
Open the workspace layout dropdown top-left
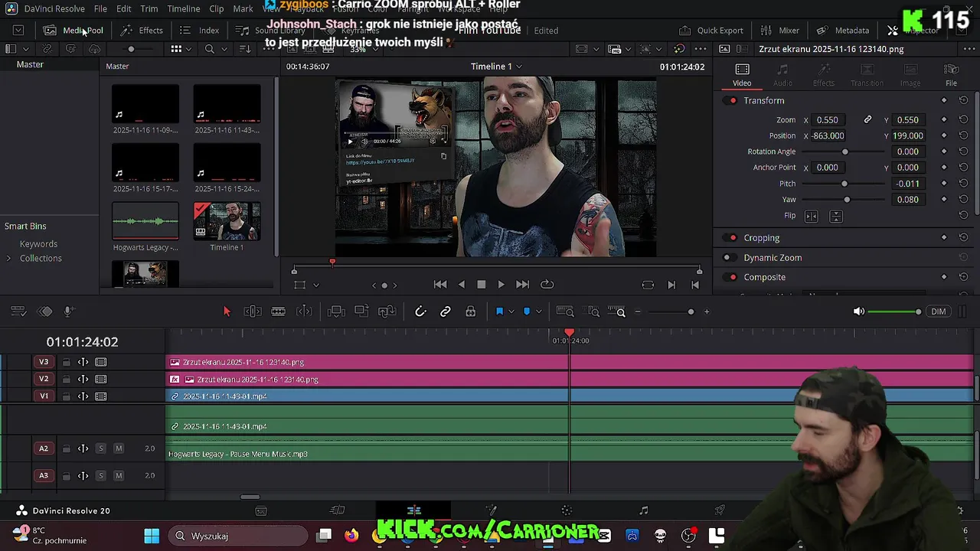tap(18, 31)
